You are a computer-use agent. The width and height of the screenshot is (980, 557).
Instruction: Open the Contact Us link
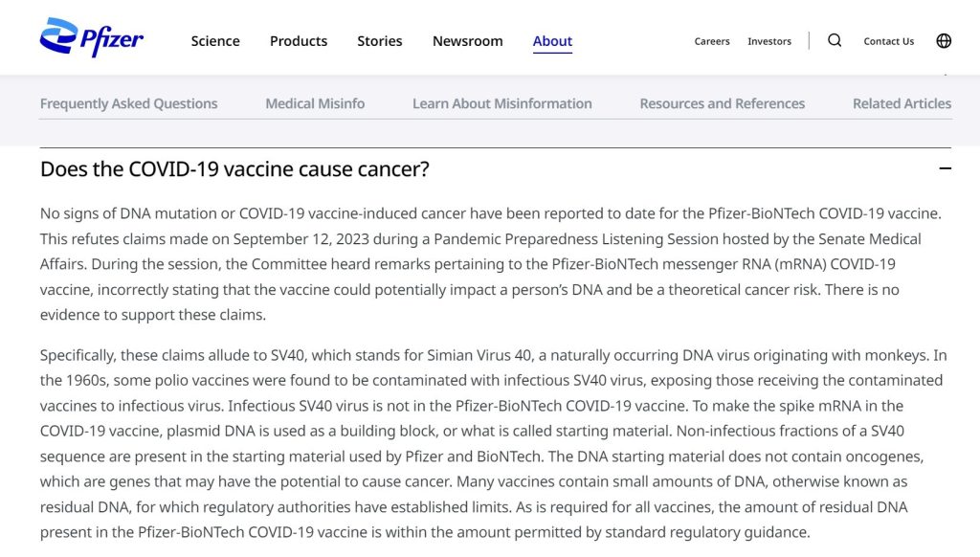889,41
